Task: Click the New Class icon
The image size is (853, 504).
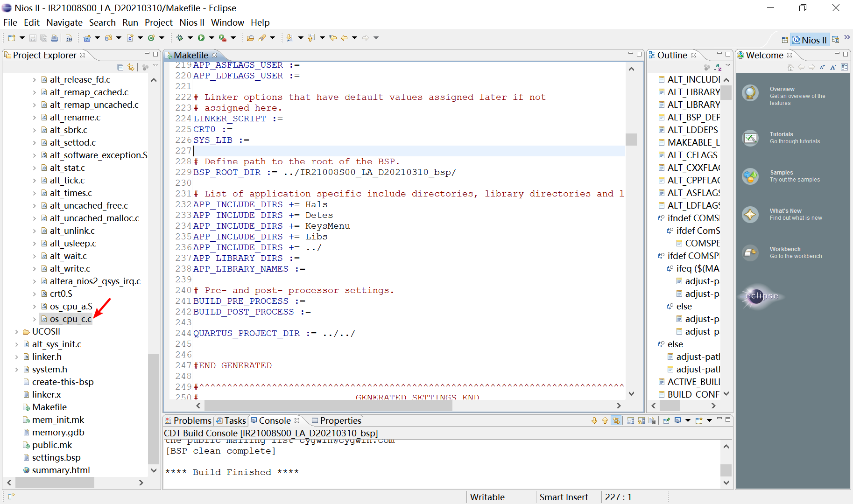Action: [x=151, y=38]
